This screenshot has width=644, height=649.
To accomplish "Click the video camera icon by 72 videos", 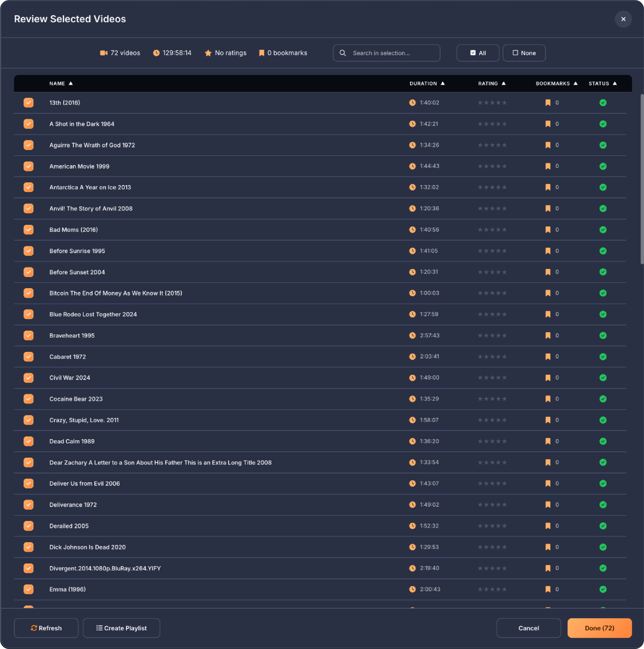I will pos(103,53).
